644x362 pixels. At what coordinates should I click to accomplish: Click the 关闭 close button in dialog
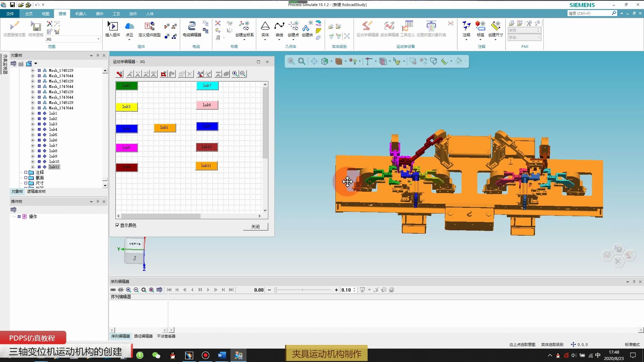coord(255,227)
